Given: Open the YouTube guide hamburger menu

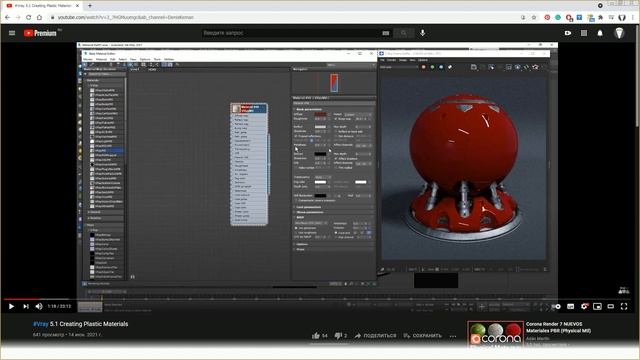Looking at the screenshot, I should pos(12,33).
